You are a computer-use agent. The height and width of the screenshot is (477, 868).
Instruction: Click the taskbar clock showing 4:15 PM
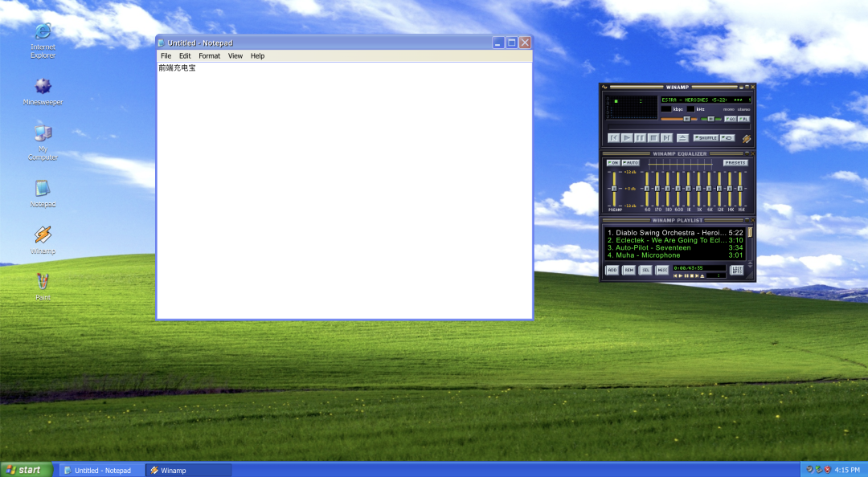pyautogui.click(x=847, y=470)
